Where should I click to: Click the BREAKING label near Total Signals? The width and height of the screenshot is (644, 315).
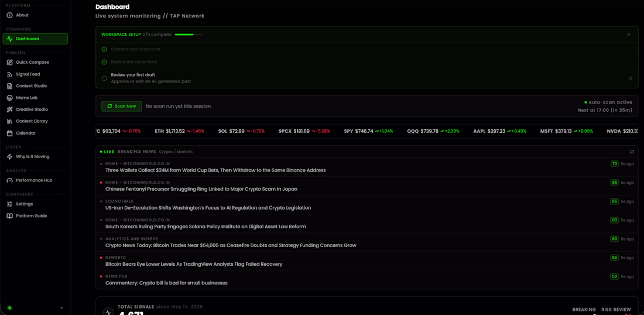coord(584,310)
